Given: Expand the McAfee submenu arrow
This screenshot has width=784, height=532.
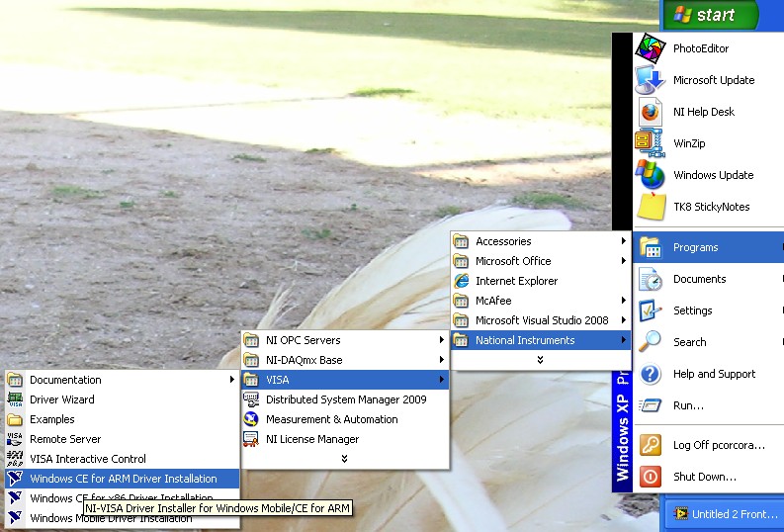Looking at the screenshot, I should [624, 301].
